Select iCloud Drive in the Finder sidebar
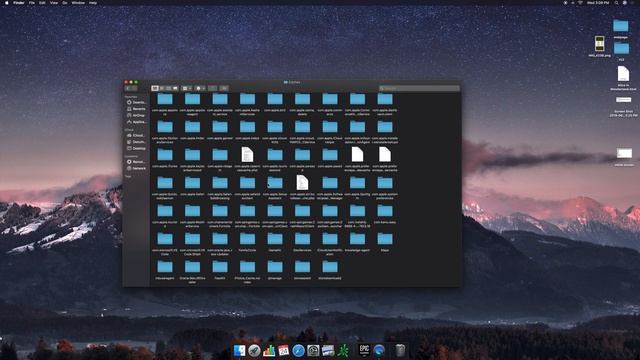Image resolution: width=640 pixels, height=360 pixels. (136, 135)
